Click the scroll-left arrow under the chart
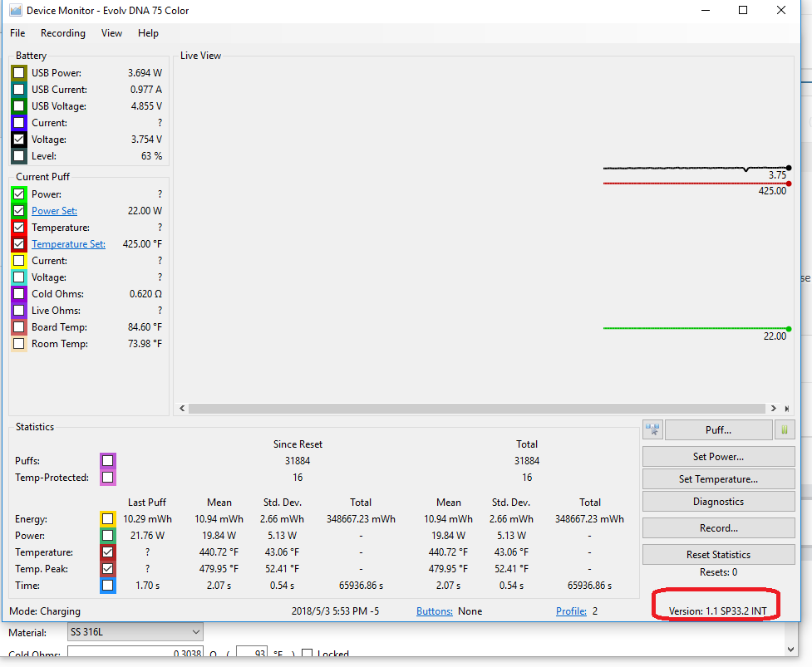This screenshot has width=812, height=667. 180,409
